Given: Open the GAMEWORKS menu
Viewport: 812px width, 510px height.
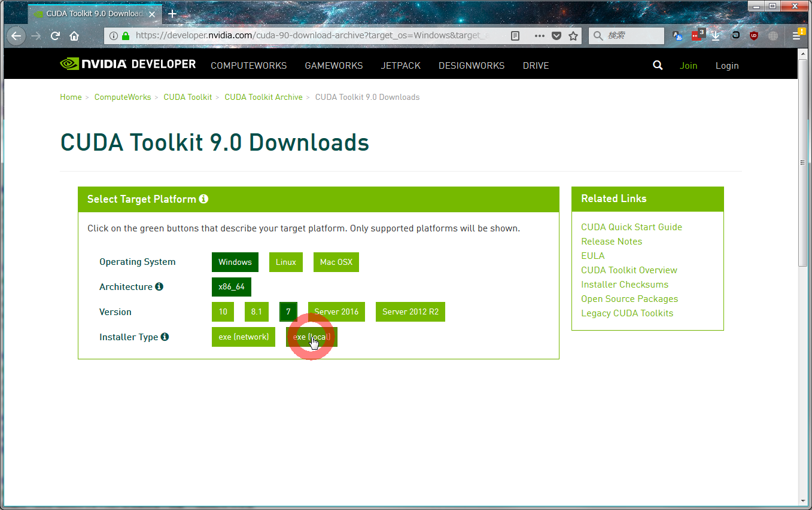Looking at the screenshot, I should pos(334,66).
